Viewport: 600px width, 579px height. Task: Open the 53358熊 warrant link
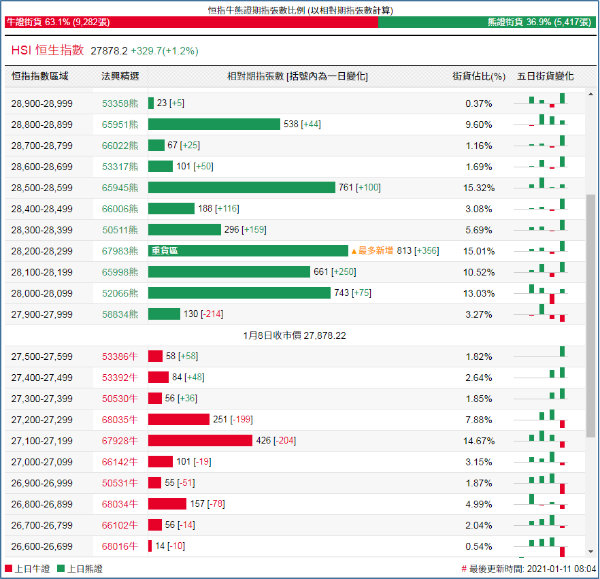click(x=120, y=103)
